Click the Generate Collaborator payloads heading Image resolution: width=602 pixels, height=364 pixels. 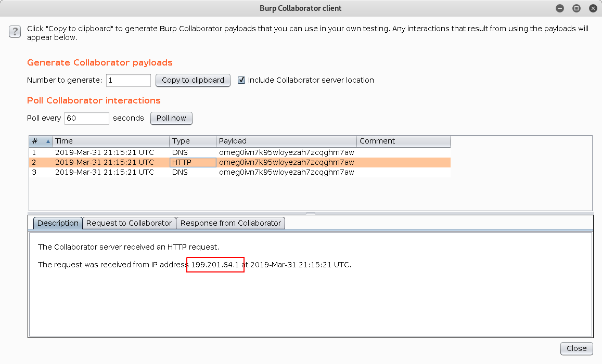click(100, 62)
